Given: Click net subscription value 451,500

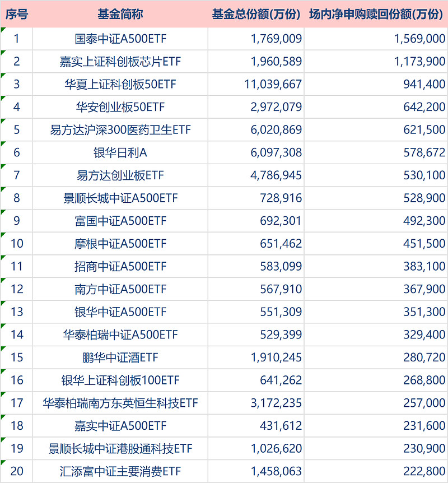Looking at the screenshot, I should (x=424, y=244).
